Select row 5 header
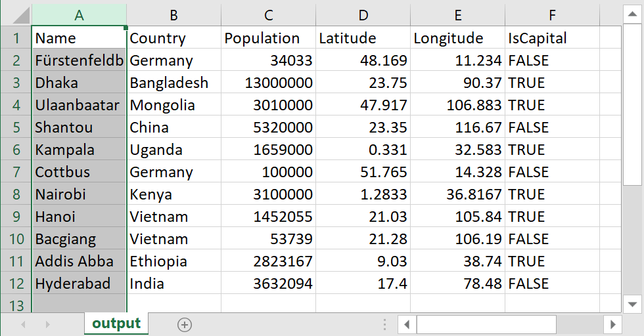 [x=16, y=127]
